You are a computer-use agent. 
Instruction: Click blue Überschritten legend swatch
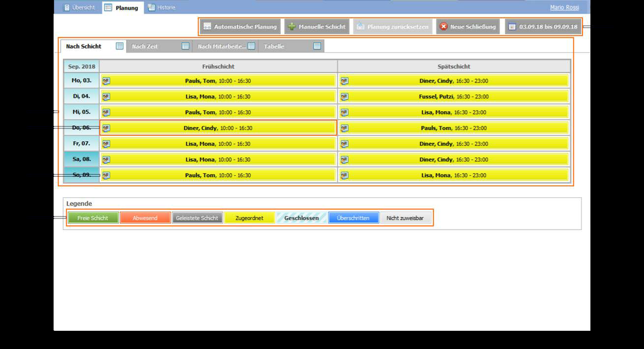click(353, 218)
